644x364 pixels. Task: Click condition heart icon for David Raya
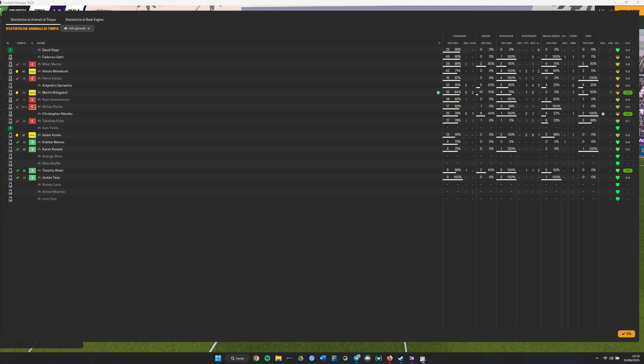[617, 50]
